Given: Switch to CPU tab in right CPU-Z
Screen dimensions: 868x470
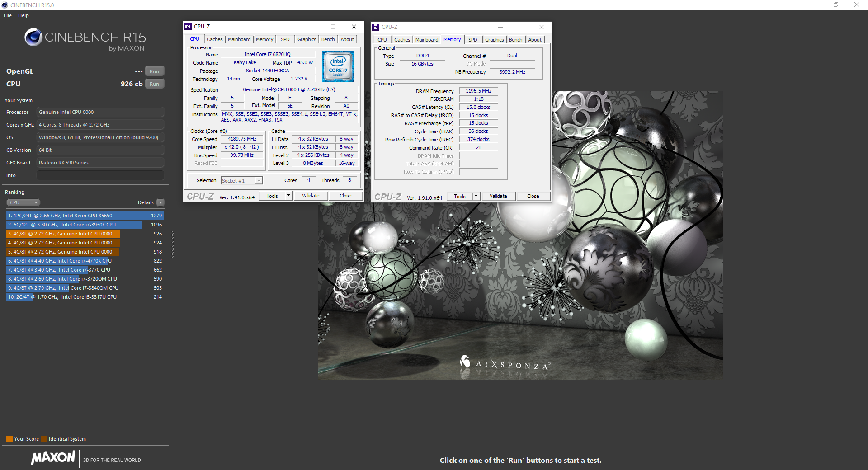Looking at the screenshot, I should point(382,40).
